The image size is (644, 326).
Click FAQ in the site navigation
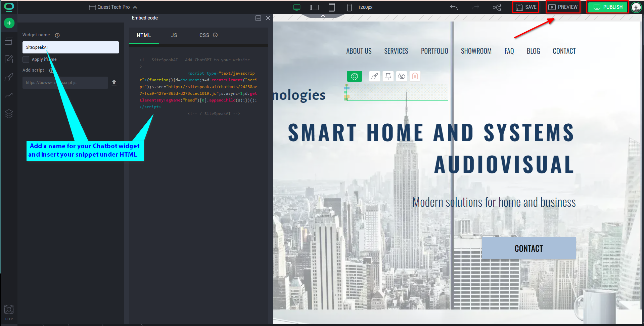(x=509, y=51)
